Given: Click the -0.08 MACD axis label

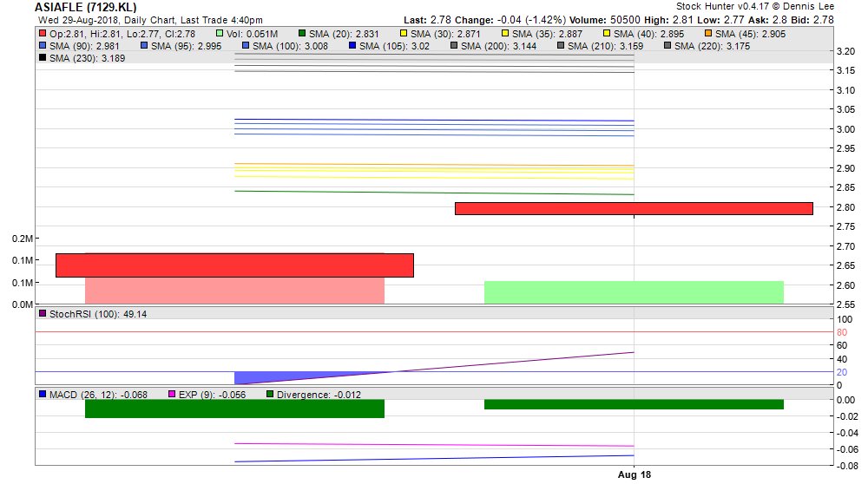Looking at the screenshot, I should pyautogui.click(x=845, y=466).
